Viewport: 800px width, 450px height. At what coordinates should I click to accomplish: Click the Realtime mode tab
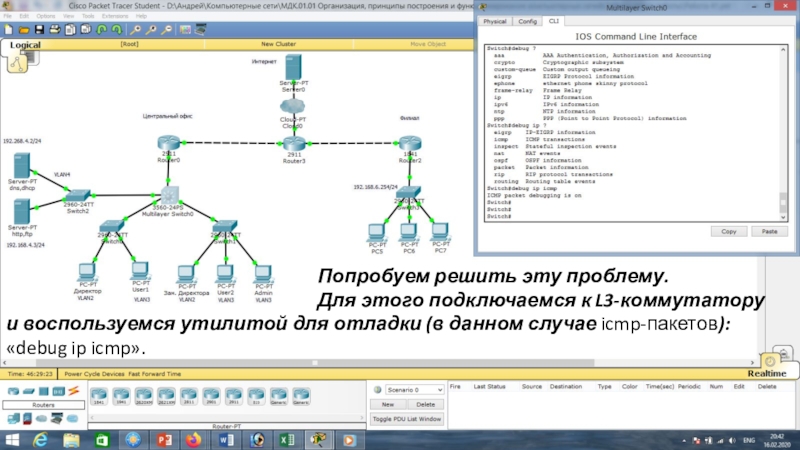pyautogui.click(x=767, y=373)
